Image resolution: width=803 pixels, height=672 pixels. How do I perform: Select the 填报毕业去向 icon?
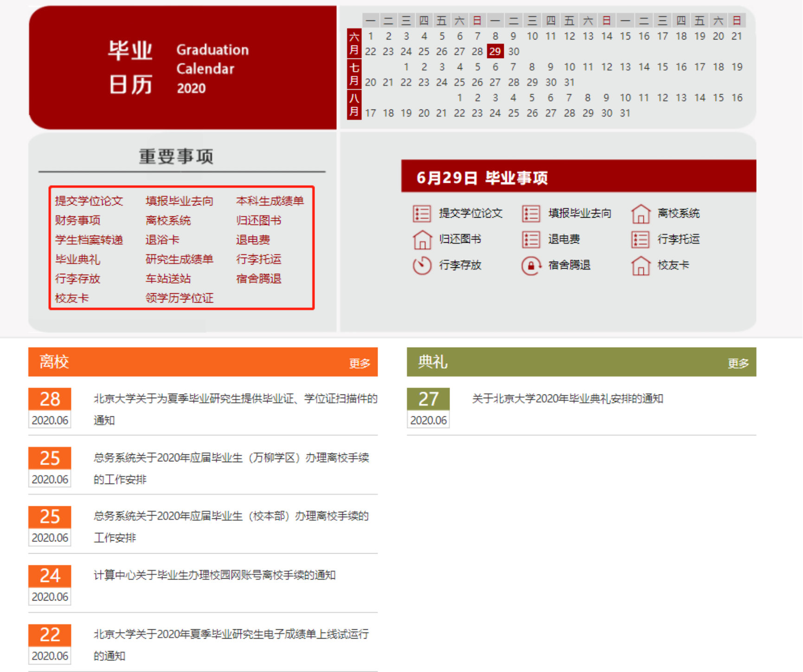coord(531,213)
